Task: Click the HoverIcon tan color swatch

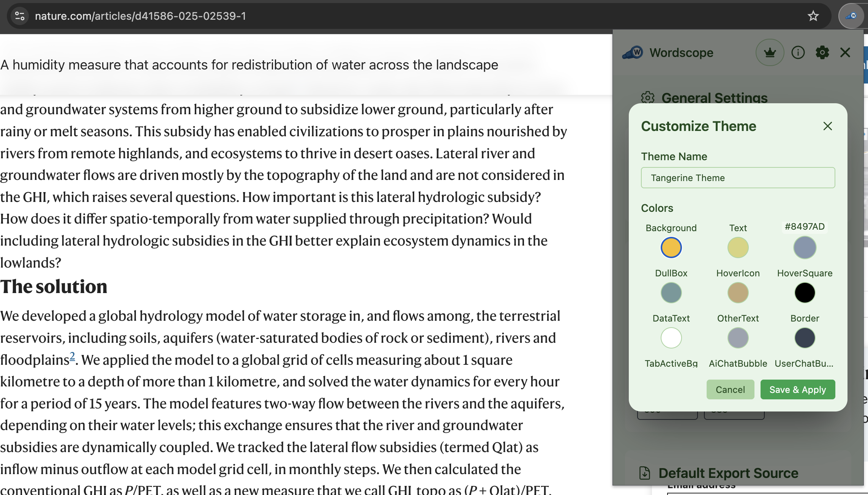Action: 738,293
